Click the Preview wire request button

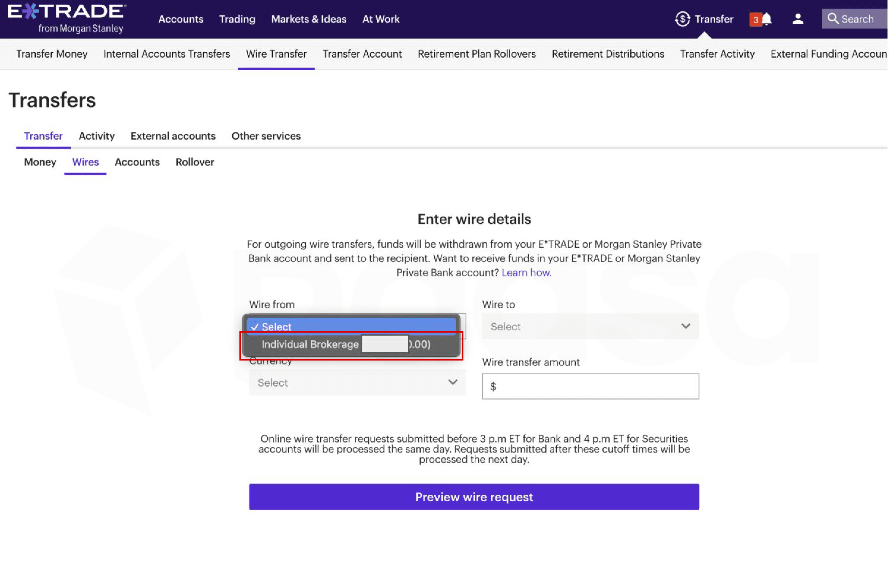(474, 497)
